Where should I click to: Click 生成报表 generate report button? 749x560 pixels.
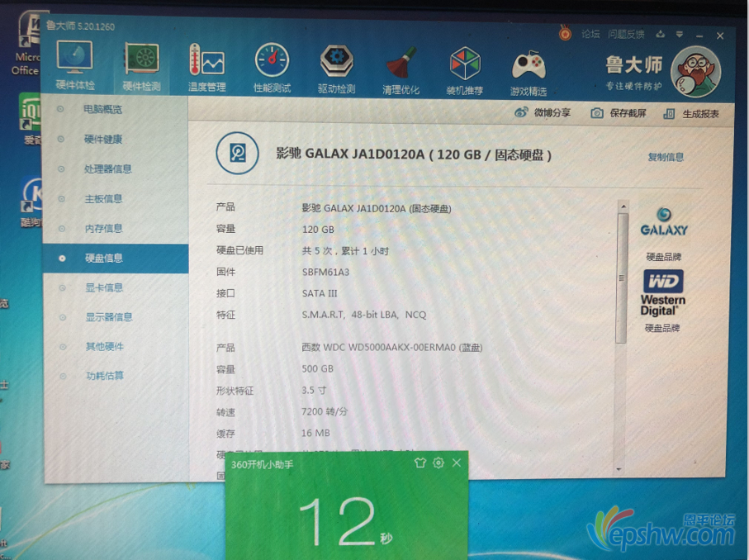coord(691,114)
